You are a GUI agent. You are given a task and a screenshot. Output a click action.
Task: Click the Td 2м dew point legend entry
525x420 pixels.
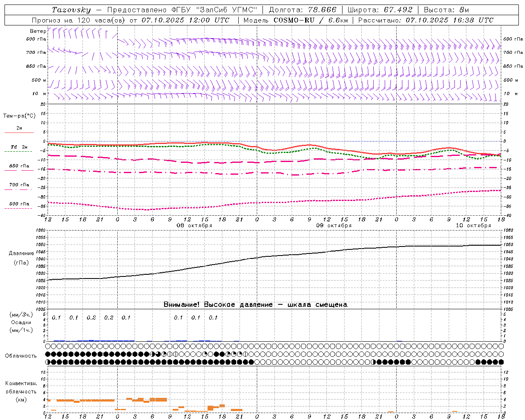(x=19, y=147)
